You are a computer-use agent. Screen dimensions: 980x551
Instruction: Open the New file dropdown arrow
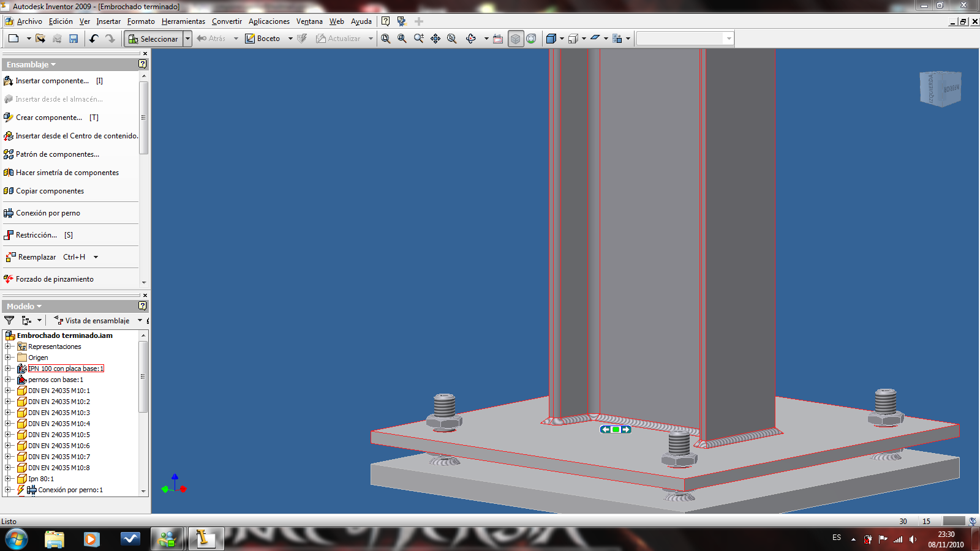28,39
